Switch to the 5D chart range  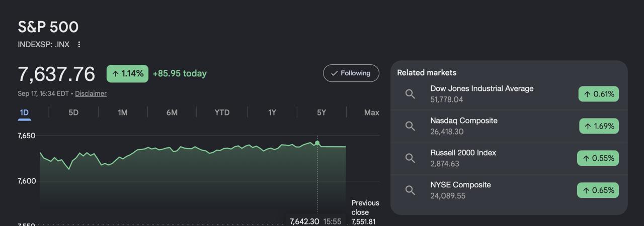73,112
